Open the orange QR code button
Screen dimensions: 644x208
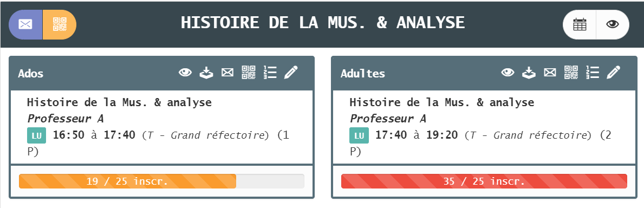tap(60, 25)
